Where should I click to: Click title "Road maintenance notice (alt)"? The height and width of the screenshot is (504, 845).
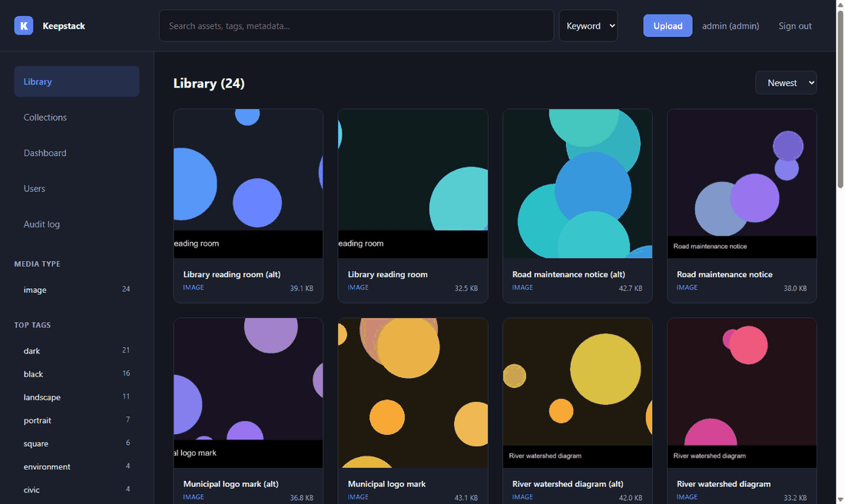click(568, 274)
